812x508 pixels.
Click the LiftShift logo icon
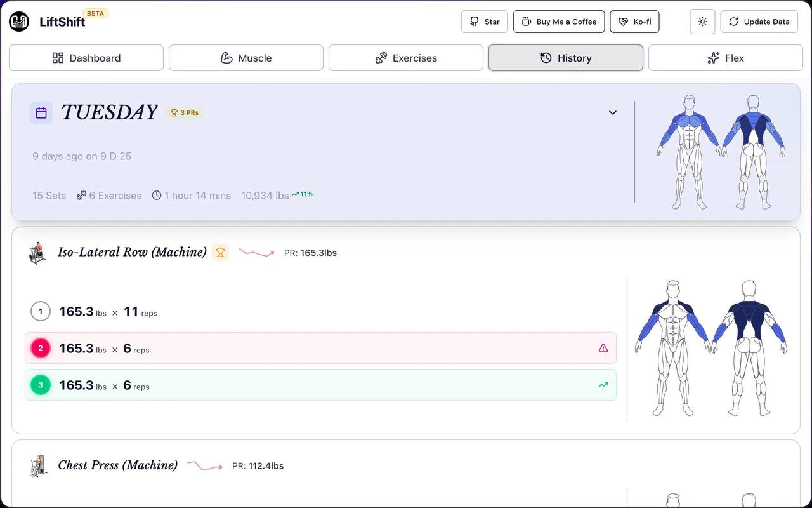(19, 22)
